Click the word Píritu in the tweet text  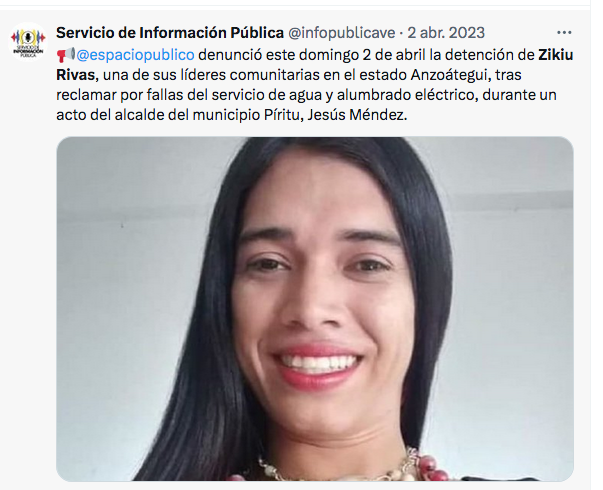pos(282,115)
